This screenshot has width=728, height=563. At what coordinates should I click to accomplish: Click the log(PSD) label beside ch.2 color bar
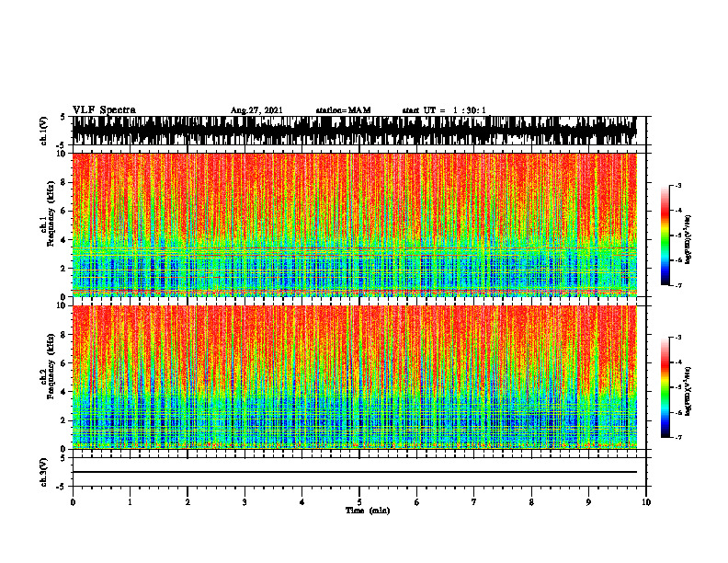[688, 391]
